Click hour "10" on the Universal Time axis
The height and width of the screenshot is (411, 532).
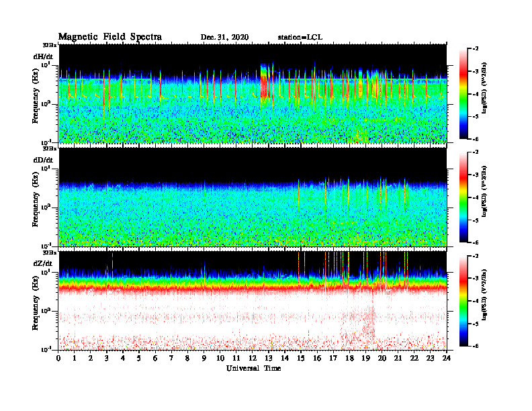point(220,358)
